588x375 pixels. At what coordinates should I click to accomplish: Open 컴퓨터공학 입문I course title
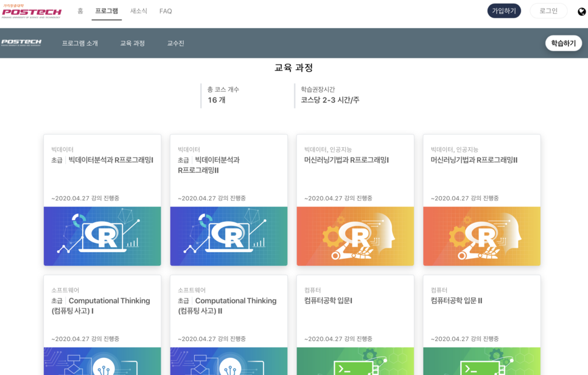pyautogui.click(x=328, y=300)
